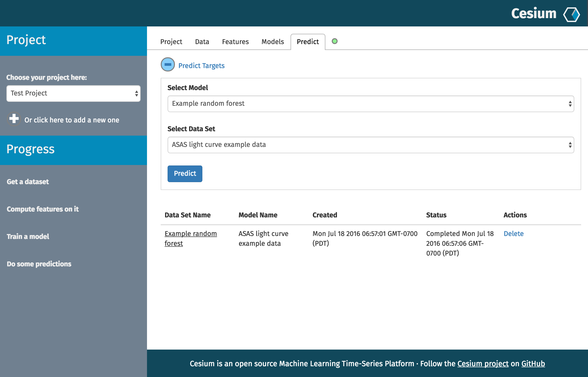Open Example random forest prediction results

(190, 234)
